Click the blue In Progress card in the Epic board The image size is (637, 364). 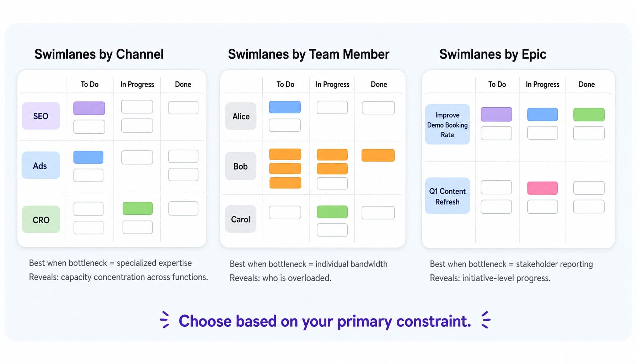(x=542, y=114)
